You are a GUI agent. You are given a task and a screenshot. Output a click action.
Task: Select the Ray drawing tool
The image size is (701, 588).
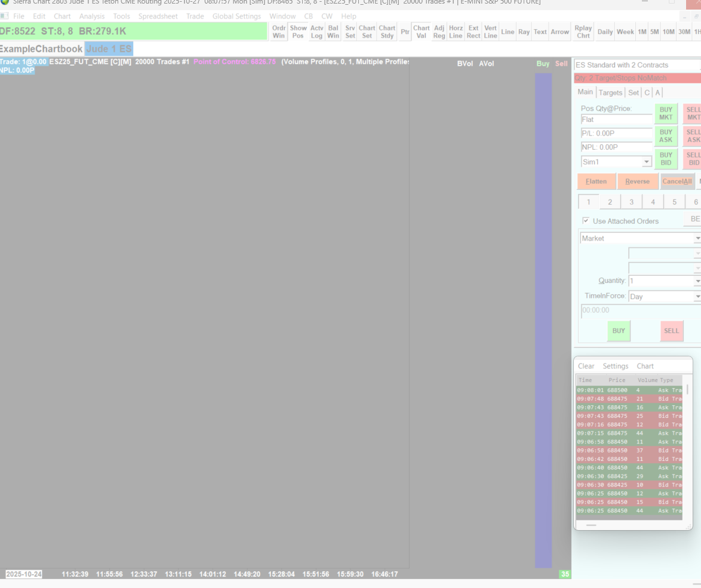click(x=524, y=32)
